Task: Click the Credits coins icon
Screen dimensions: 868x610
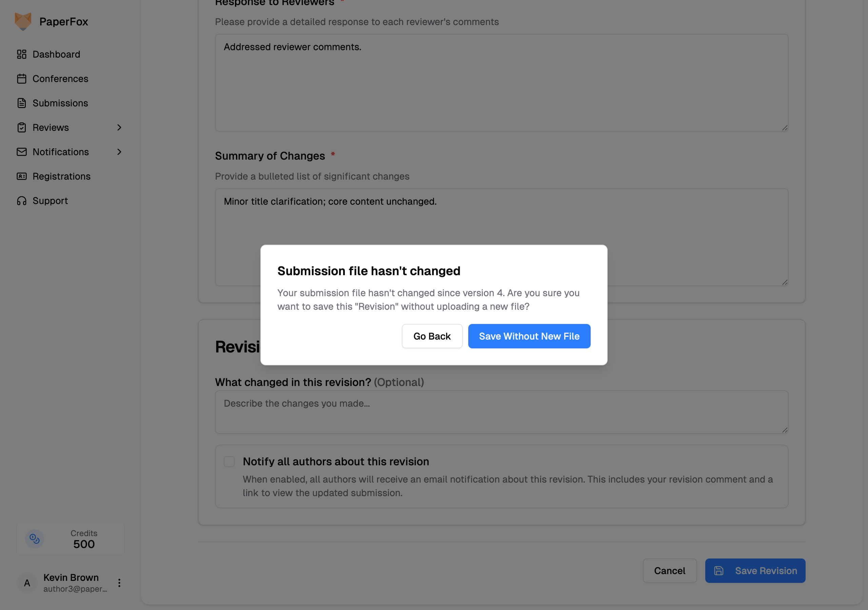Action: (34, 538)
